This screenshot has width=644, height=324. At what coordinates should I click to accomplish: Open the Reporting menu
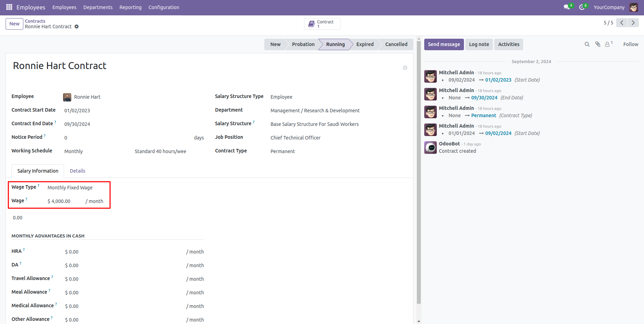tap(130, 7)
